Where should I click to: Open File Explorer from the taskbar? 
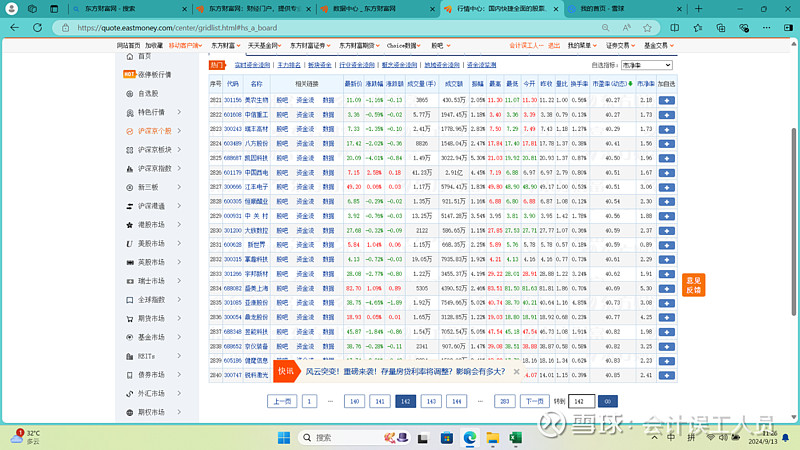tap(492, 438)
